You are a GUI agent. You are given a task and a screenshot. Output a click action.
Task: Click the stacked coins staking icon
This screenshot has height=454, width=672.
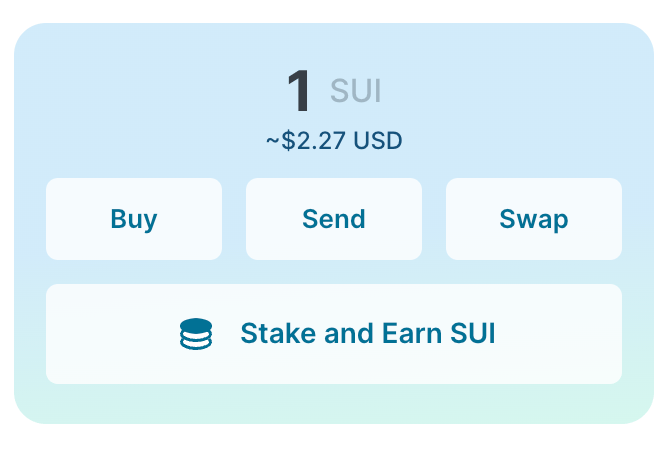pyautogui.click(x=196, y=334)
